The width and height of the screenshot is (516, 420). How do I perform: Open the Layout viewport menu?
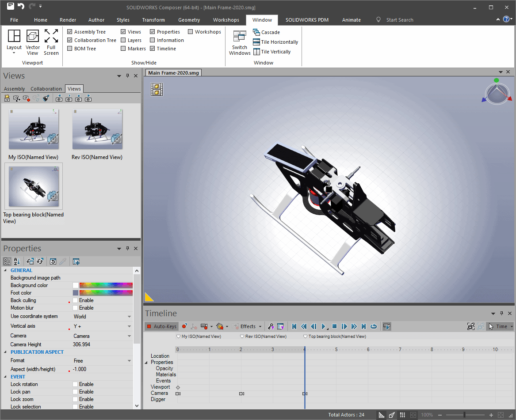tap(14, 42)
